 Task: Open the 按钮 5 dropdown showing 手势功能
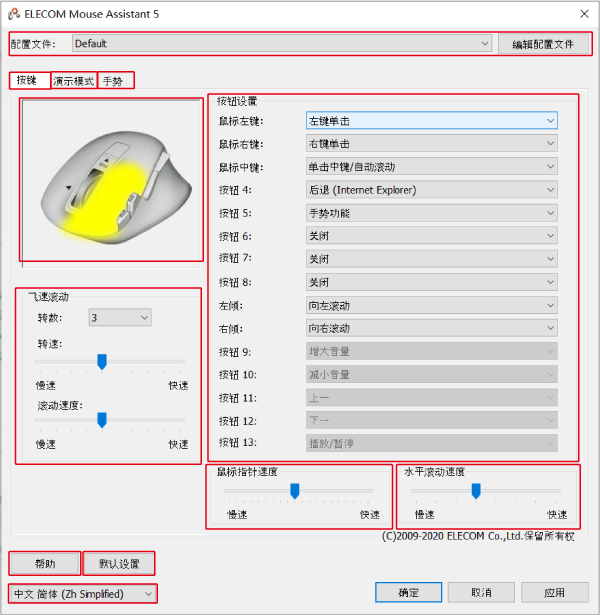click(x=431, y=213)
